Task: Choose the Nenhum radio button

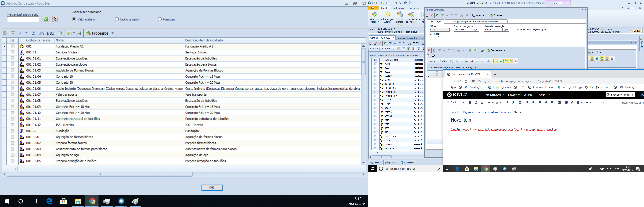Action: pos(160,19)
